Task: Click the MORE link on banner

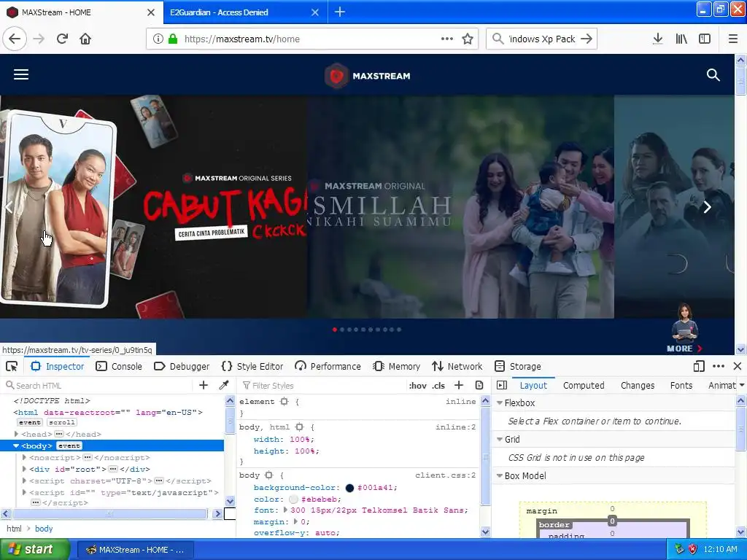Action: [x=684, y=348]
